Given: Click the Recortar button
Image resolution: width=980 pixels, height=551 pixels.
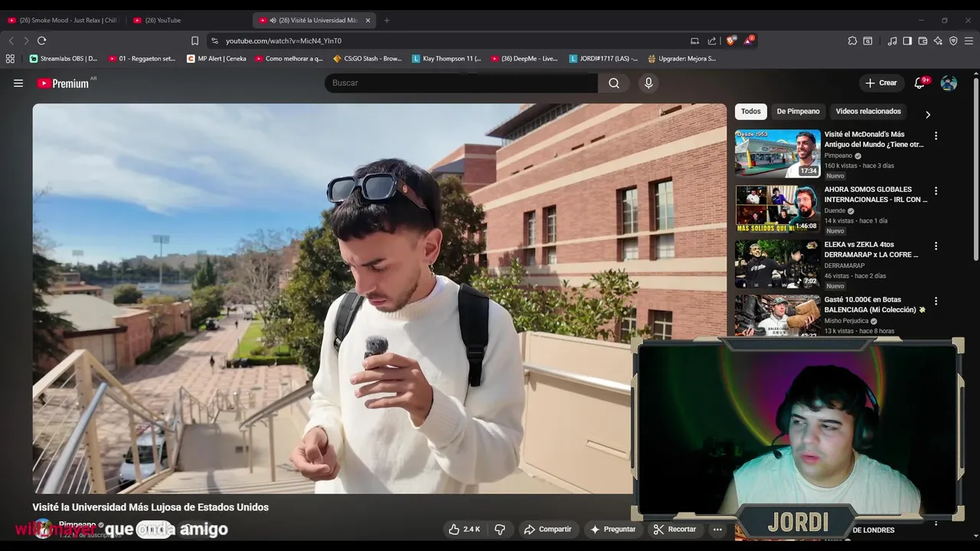Looking at the screenshot, I should pos(675,529).
